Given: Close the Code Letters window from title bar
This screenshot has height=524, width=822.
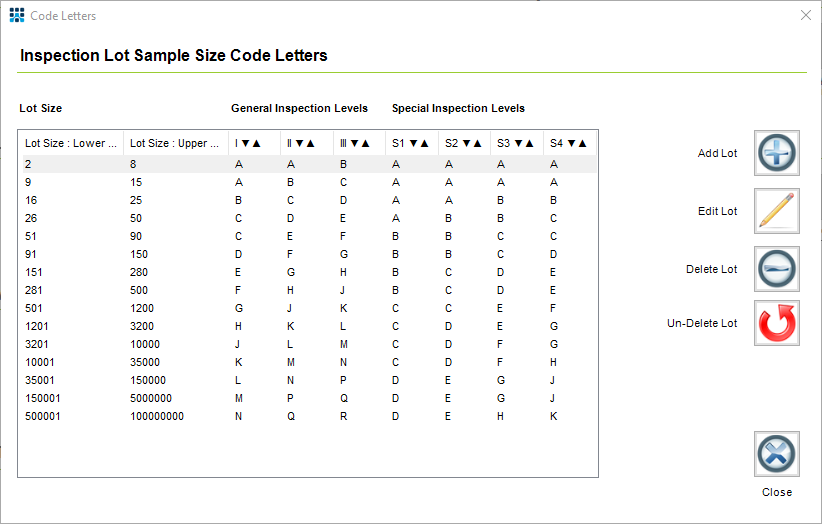Looking at the screenshot, I should [x=806, y=16].
